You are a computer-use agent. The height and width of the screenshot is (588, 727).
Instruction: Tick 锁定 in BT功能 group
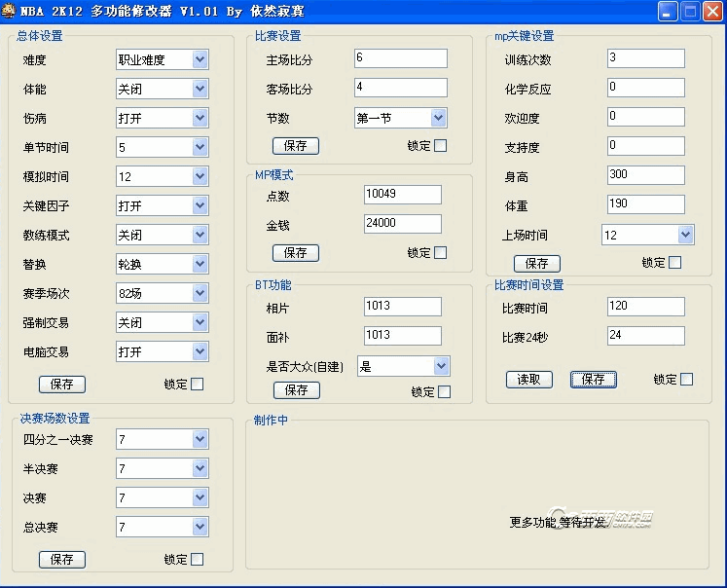click(444, 392)
